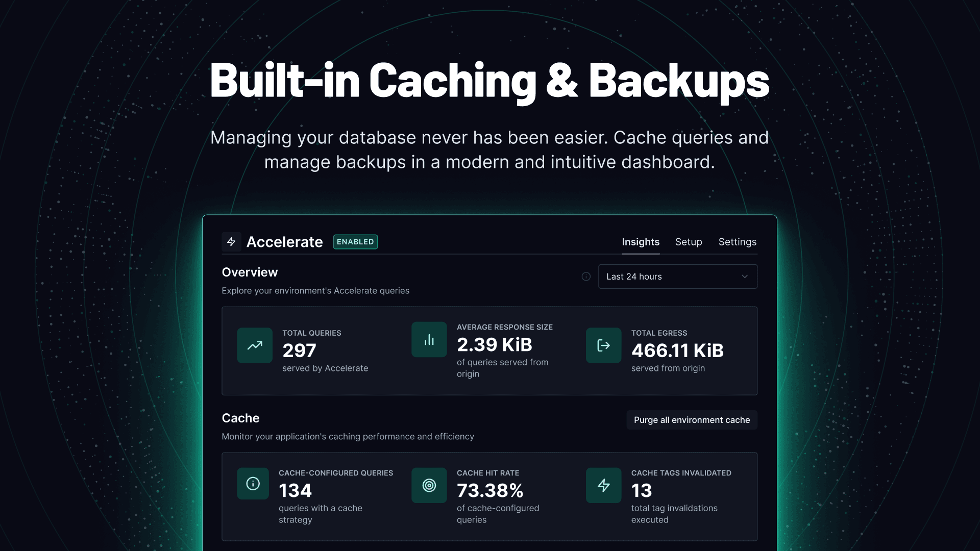Select the 297 total queries value

300,350
